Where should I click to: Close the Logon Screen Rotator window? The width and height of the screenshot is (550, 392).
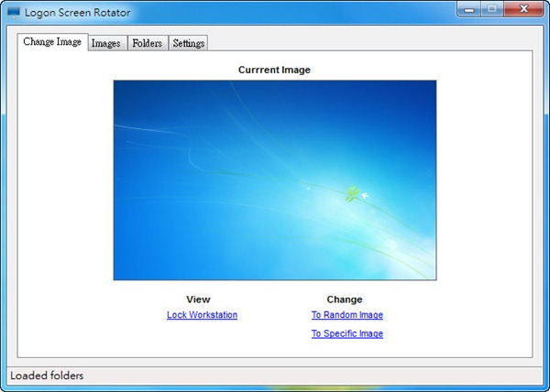[x=523, y=9]
